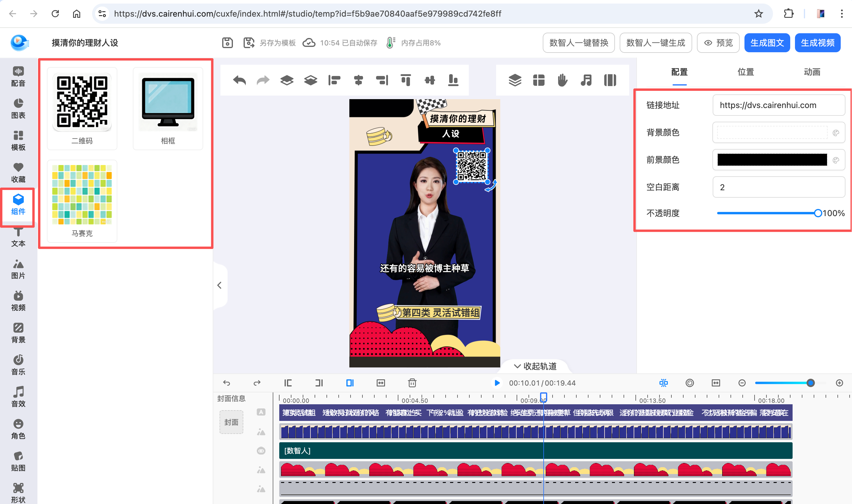
Task: Collapse the left panel arrow
Action: (x=220, y=285)
